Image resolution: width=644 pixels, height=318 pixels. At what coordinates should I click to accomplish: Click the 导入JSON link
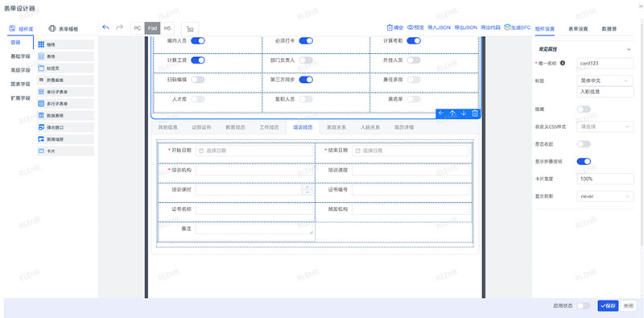pyautogui.click(x=439, y=27)
